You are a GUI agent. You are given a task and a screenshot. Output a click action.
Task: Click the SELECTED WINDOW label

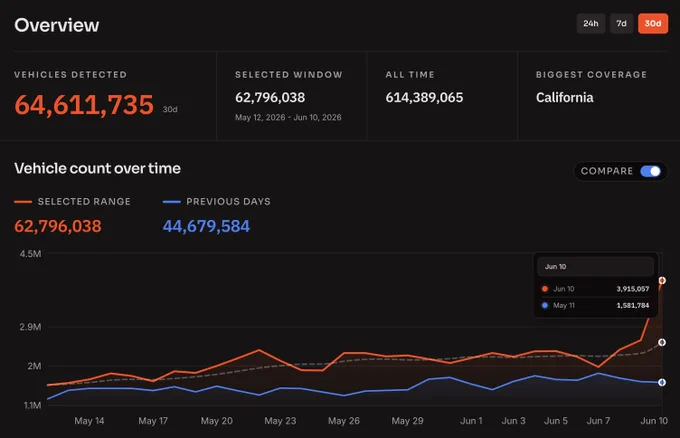(x=289, y=75)
